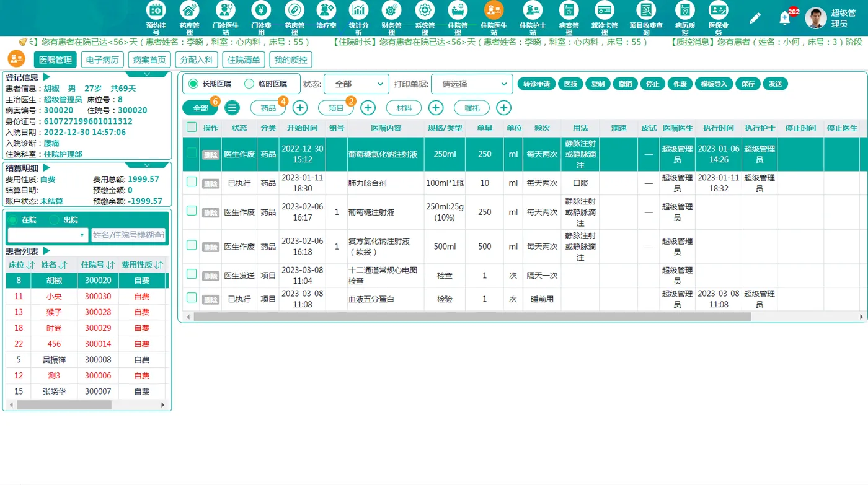Open the 项目收费查询 icon
Screen dimensions: 868x485
point(646,10)
